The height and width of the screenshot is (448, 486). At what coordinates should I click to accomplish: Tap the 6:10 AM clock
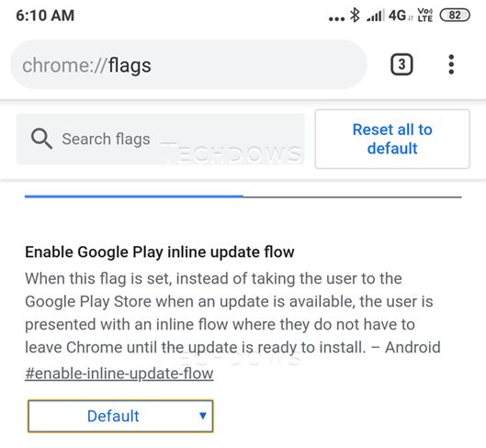coord(45,16)
